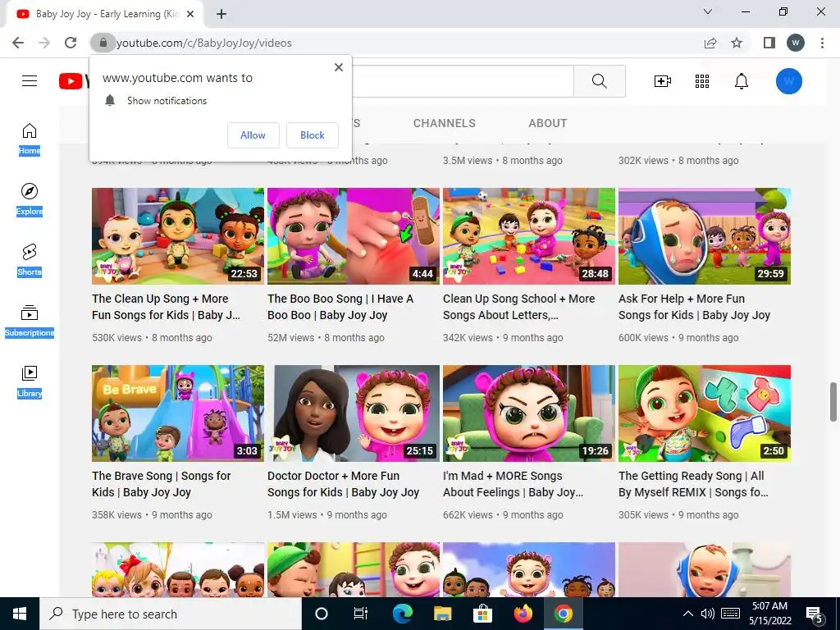Viewport: 840px width, 630px height.
Task: Open the blue account avatar menu
Action: (788, 81)
